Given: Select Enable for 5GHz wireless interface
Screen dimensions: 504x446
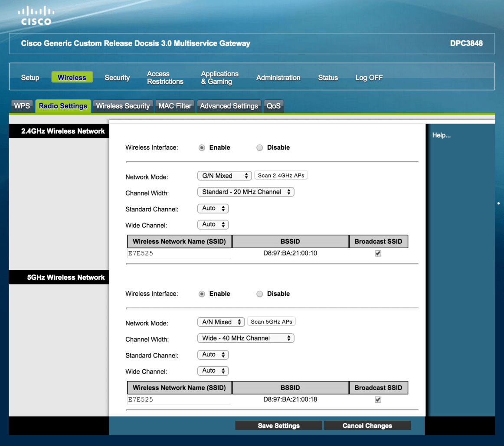Looking at the screenshot, I should tap(202, 294).
